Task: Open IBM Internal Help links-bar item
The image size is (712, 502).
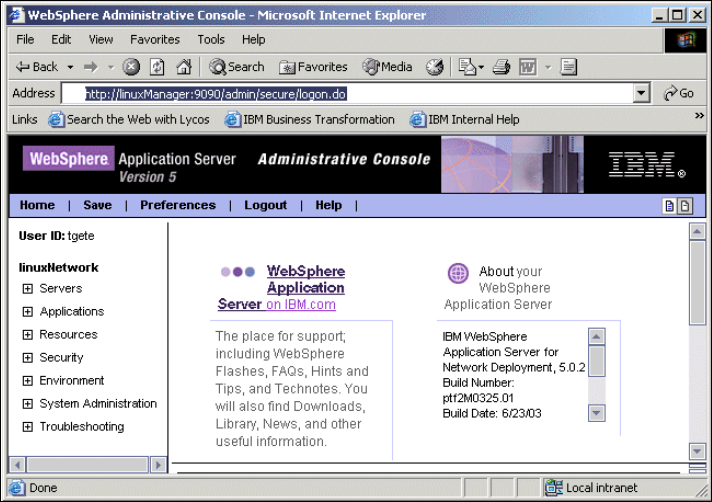Action: [x=465, y=119]
